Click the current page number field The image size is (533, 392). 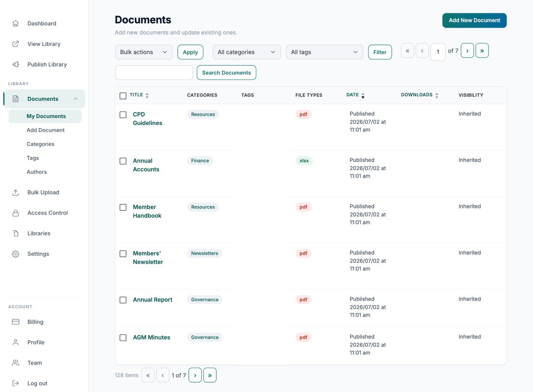[438, 52]
